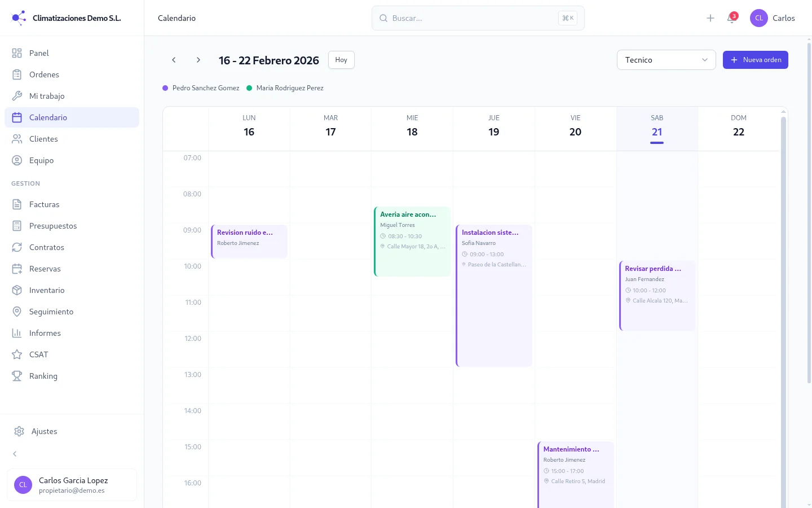The image size is (812, 508).
Task: Open the Panel dashboard icon
Action: pyautogui.click(x=18, y=52)
